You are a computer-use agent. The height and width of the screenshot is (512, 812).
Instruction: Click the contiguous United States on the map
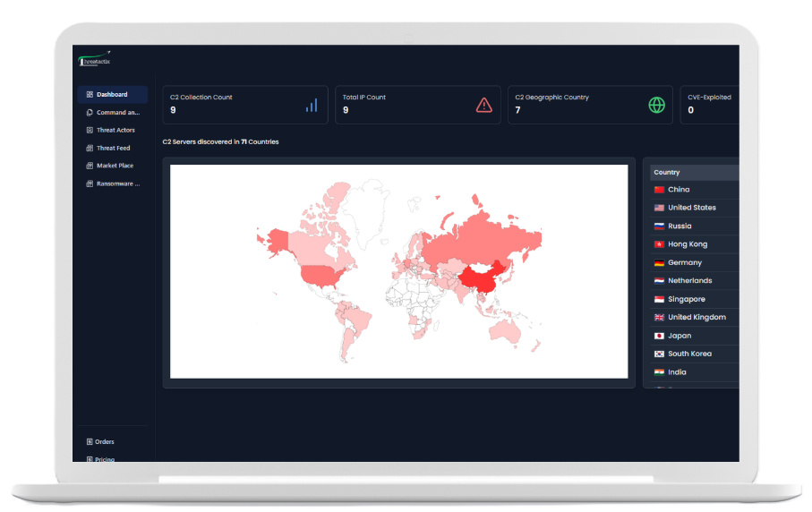point(321,276)
